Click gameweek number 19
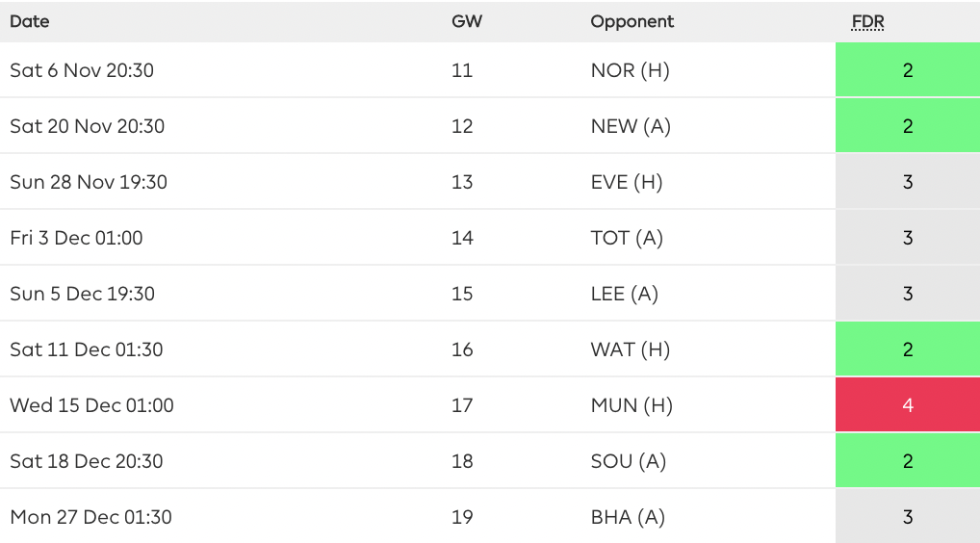Image resolution: width=980 pixels, height=543 pixels. click(x=462, y=517)
